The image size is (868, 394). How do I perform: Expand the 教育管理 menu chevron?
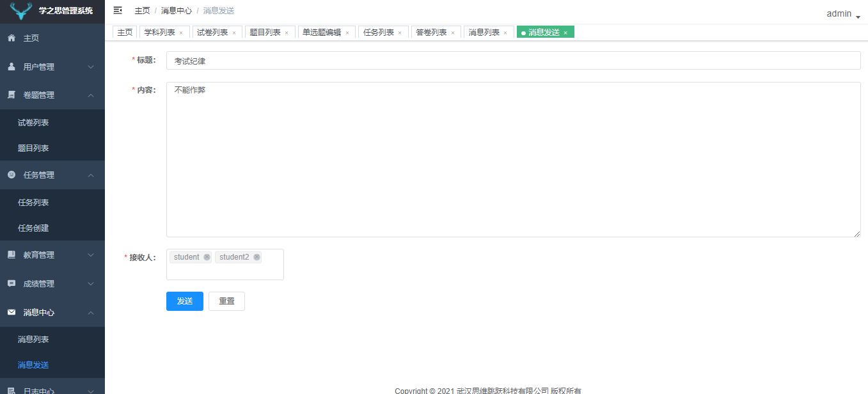click(91, 255)
